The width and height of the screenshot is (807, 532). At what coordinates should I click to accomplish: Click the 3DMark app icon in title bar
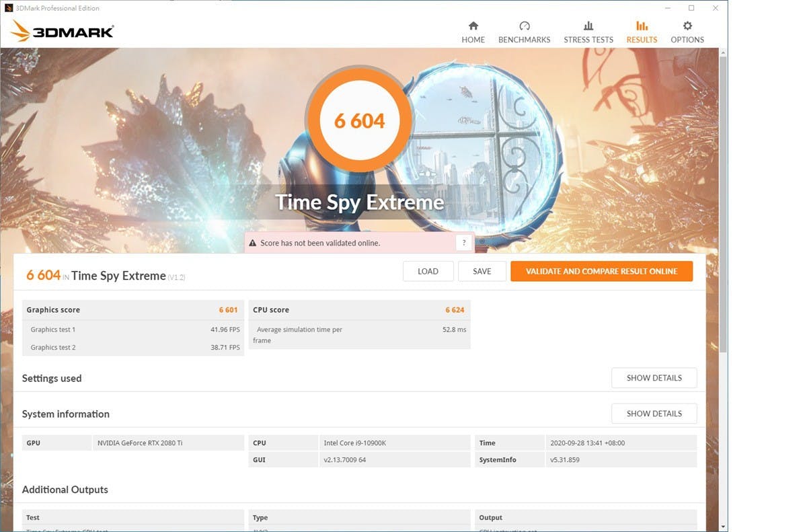pyautogui.click(x=8, y=8)
